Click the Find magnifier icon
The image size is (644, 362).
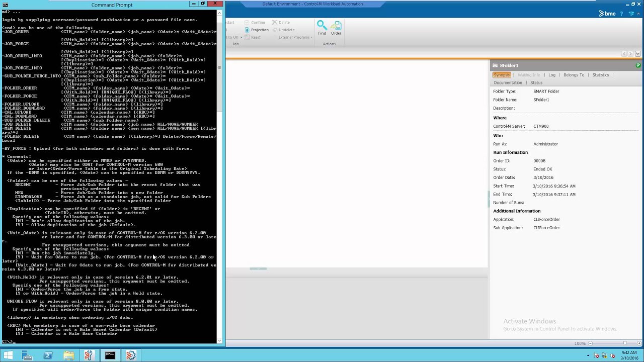coord(322,25)
